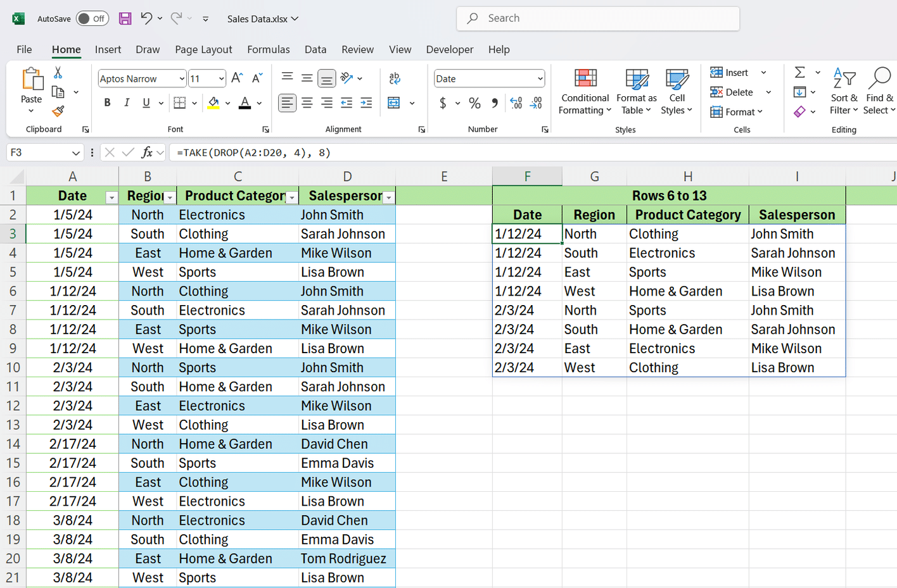Open the File menu
This screenshot has height=588, width=897.
click(24, 49)
